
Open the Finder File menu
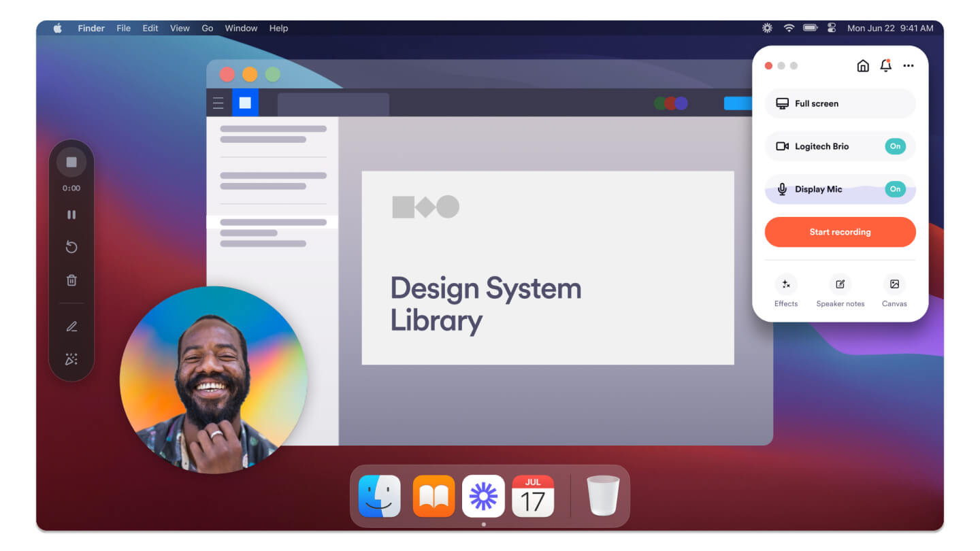click(123, 28)
